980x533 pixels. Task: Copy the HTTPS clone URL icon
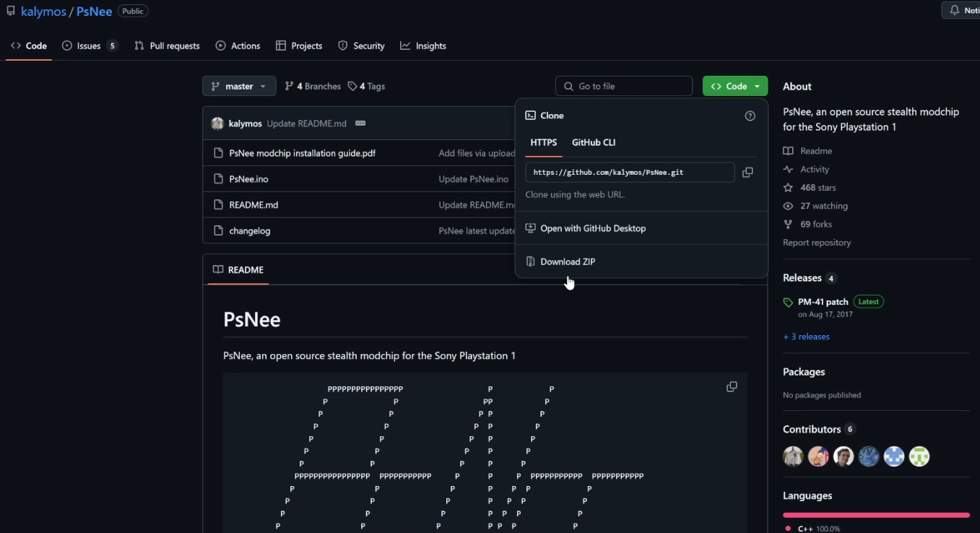[x=747, y=173]
